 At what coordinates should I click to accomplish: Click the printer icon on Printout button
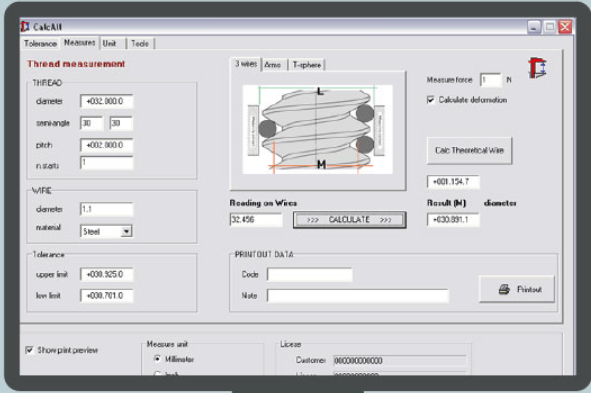coord(504,289)
